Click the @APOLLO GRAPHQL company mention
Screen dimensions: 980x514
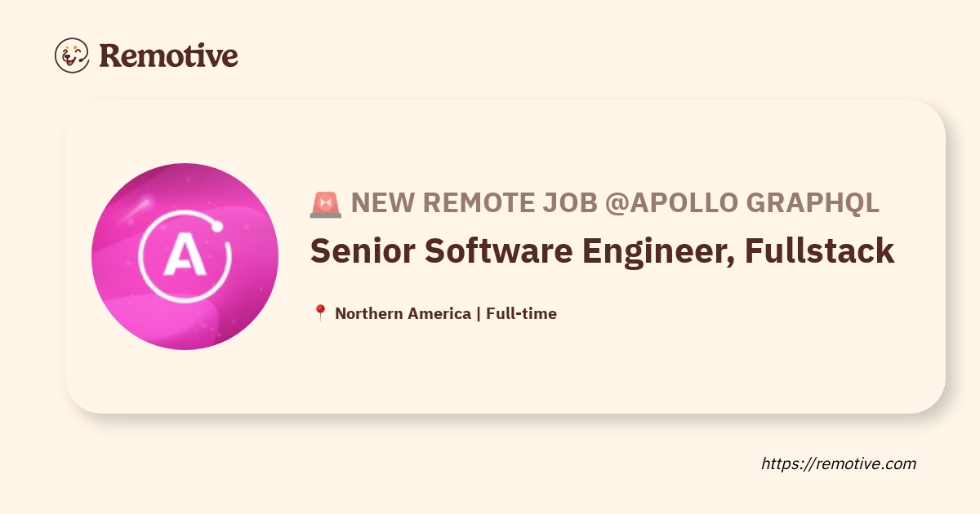click(x=742, y=203)
